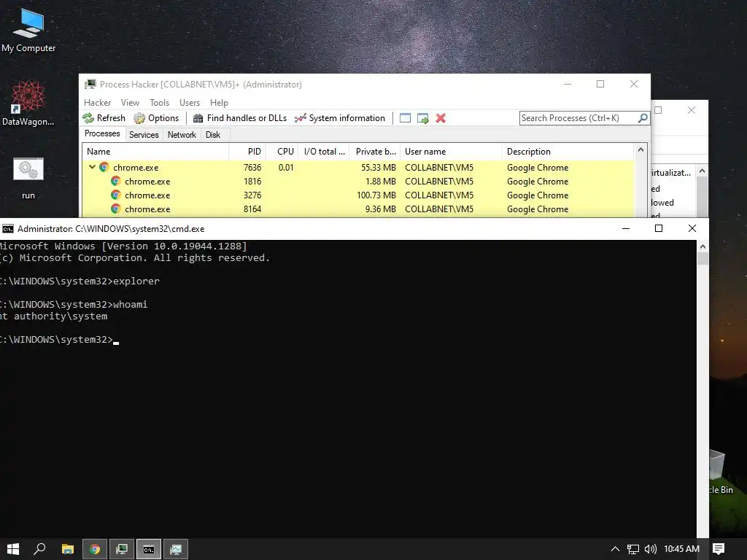Sort by I/O total column
Image resolution: width=747 pixels, height=560 pixels.
pos(324,152)
